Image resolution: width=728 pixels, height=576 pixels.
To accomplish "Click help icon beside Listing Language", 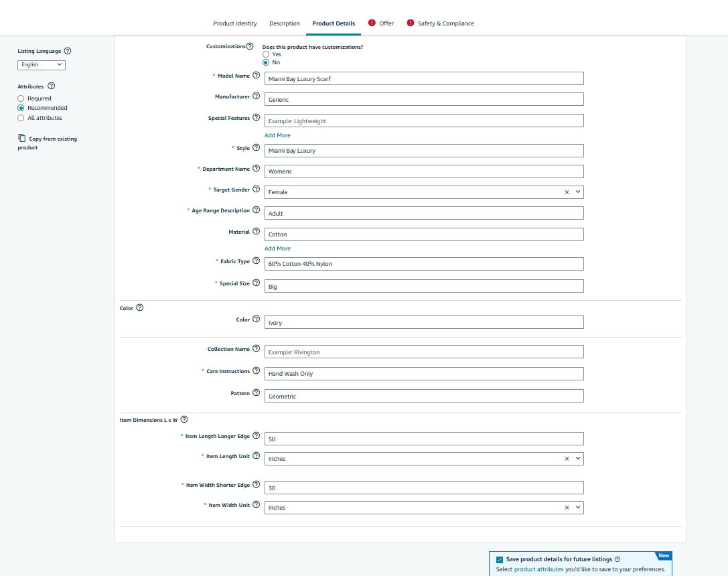I will (x=68, y=51).
